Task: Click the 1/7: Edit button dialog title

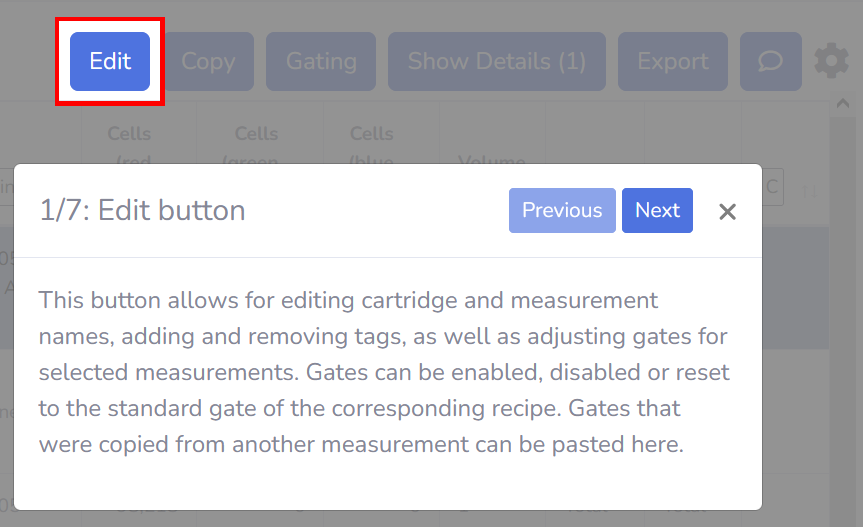Action: [x=143, y=210]
